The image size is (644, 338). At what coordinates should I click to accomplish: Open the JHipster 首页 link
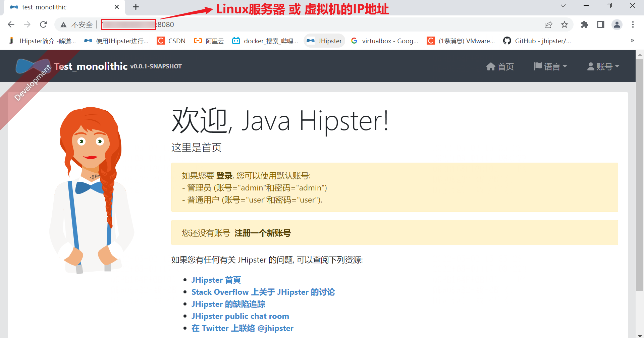(216, 280)
